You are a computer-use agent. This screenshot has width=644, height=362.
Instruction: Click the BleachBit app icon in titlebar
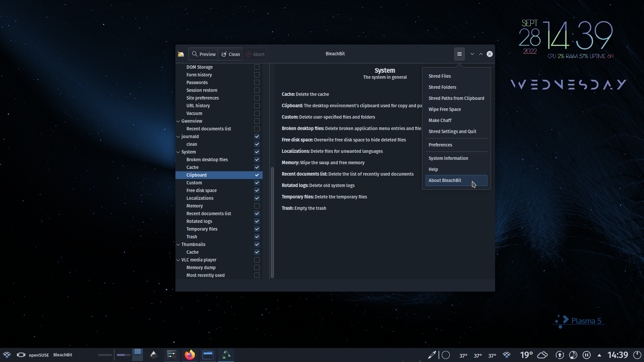pos(181,54)
